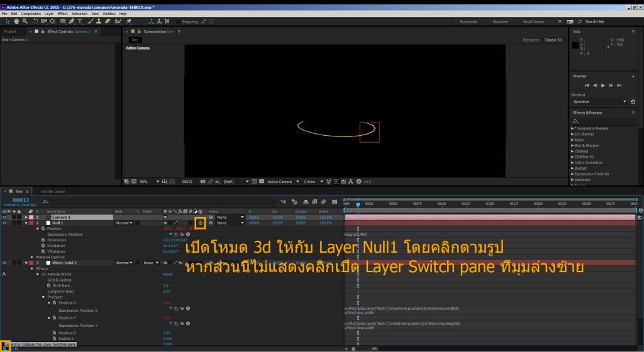Open the Layer menu
The height and width of the screenshot is (352, 644).
pyautogui.click(x=49, y=14)
